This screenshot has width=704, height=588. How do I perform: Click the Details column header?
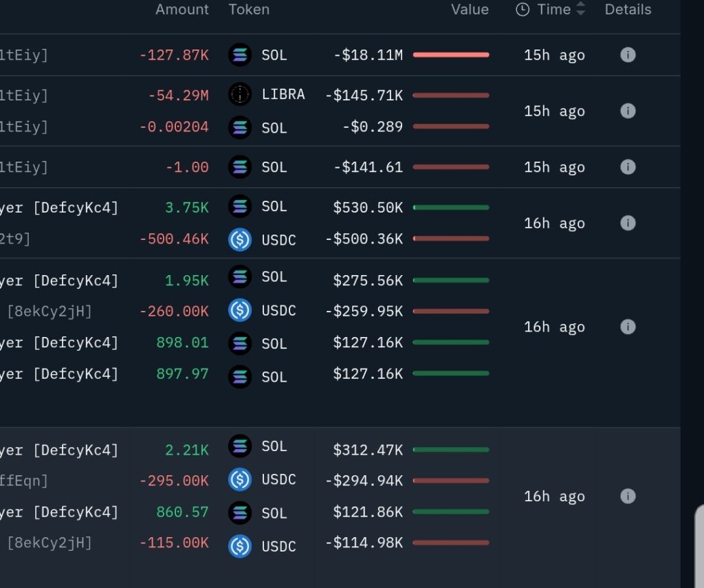pyautogui.click(x=628, y=10)
